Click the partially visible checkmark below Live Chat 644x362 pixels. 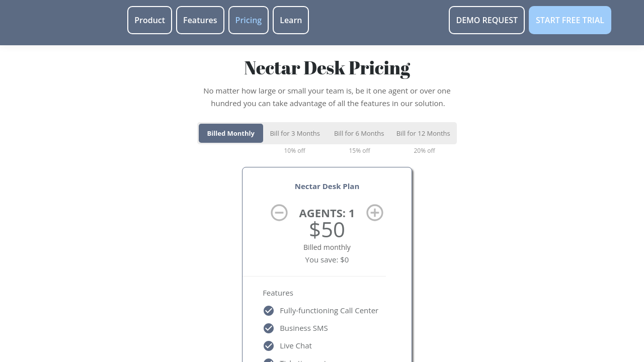(x=268, y=360)
